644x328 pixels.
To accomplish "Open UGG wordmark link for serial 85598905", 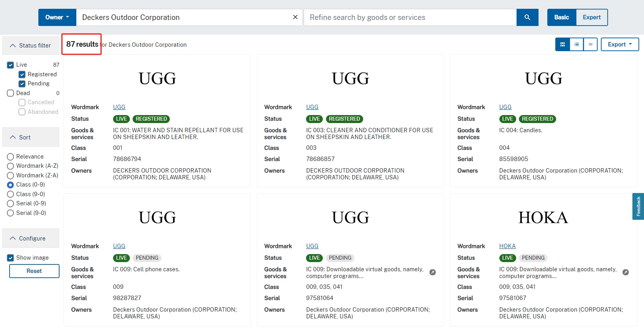I will point(505,107).
